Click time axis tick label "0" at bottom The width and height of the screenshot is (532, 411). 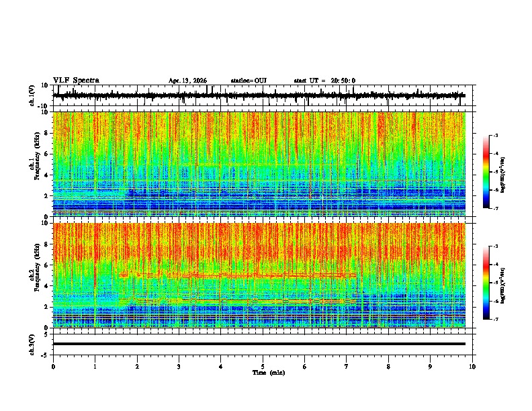(x=53, y=367)
